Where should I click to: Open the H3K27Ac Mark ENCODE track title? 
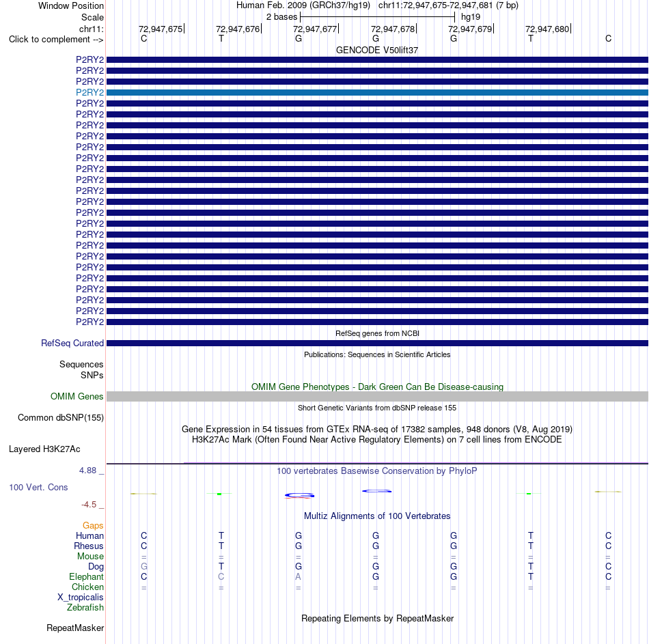pos(377,440)
